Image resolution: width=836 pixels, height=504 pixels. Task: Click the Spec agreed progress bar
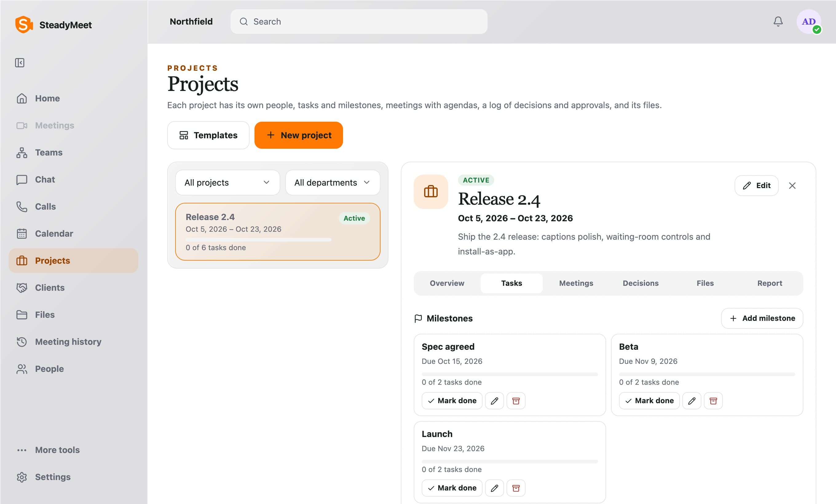click(x=510, y=374)
